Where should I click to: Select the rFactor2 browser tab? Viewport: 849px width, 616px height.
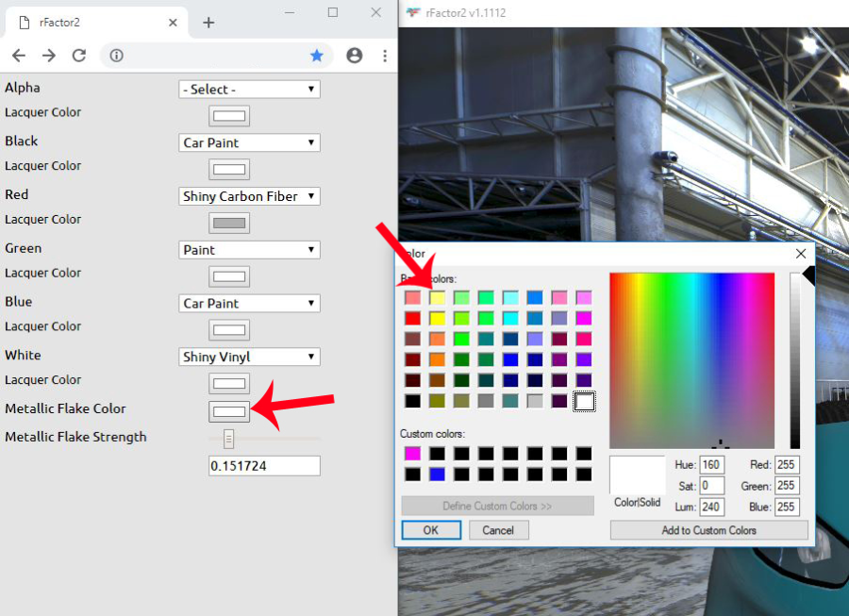pyautogui.click(x=97, y=23)
